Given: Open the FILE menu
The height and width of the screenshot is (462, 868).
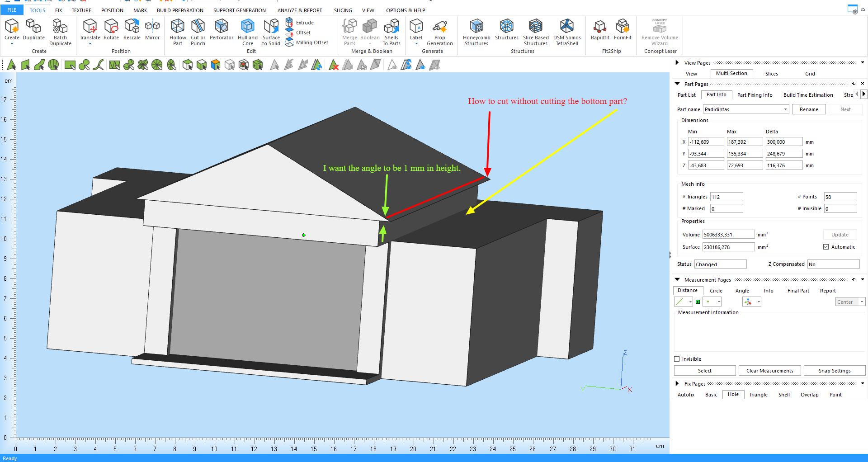Looking at the screenshot, I should [x=12, y=10].
